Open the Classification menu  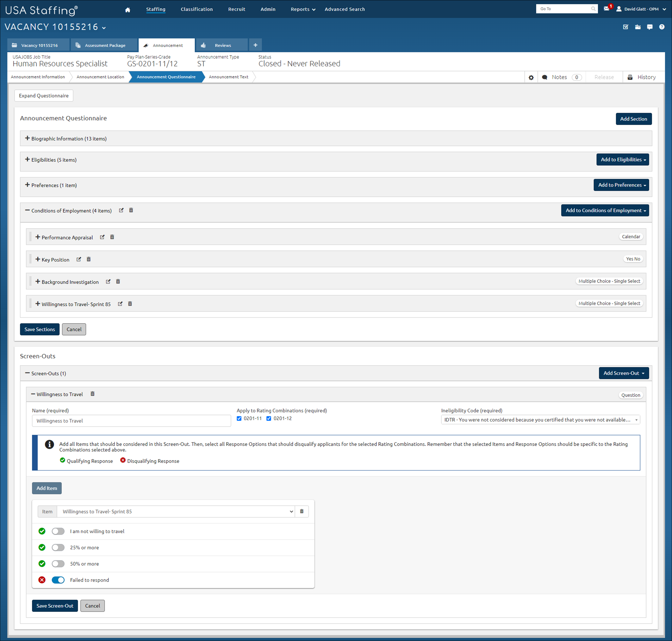(x=197, y=9)
